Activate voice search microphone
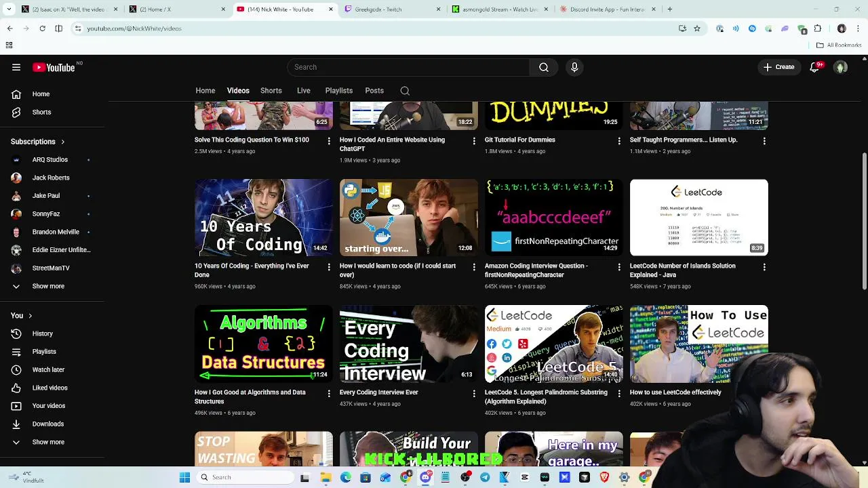The image size is (868, 488). (574, 67)
